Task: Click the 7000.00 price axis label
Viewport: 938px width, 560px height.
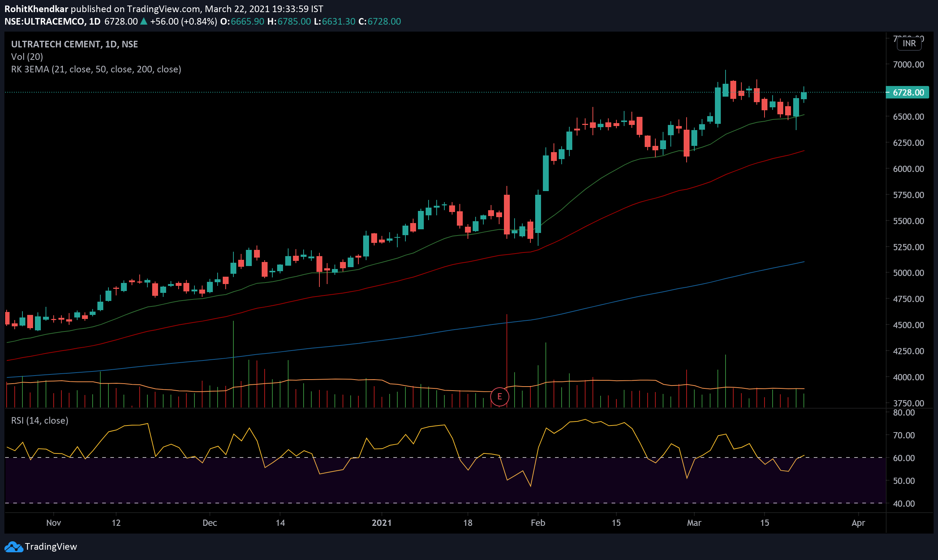Action: 908,65
